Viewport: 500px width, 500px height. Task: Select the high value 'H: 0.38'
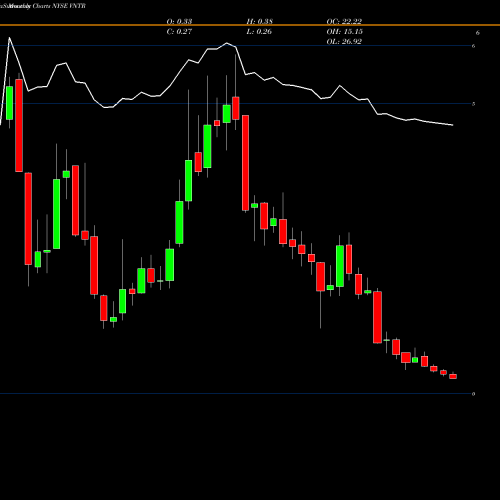(260, 21)
